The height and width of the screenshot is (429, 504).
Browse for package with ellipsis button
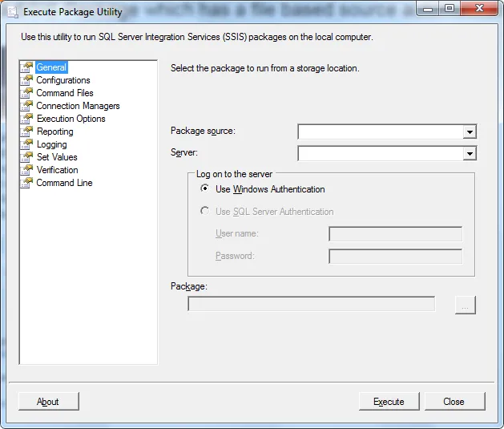pos(465,305)
